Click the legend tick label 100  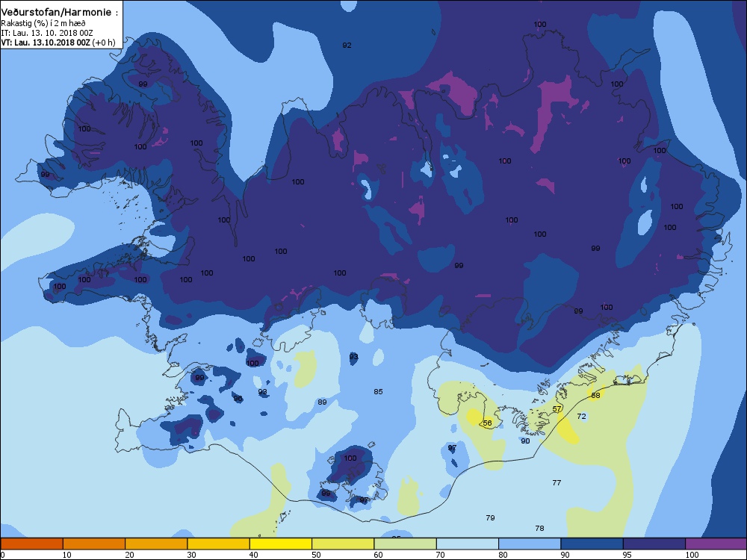coord(692,555)
